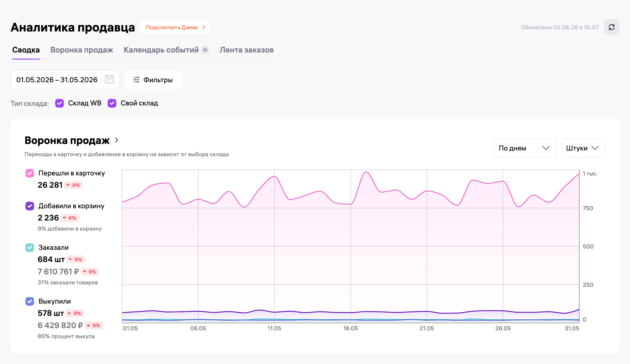
Task: Open the Фильтры button
Action: (154, 80)
